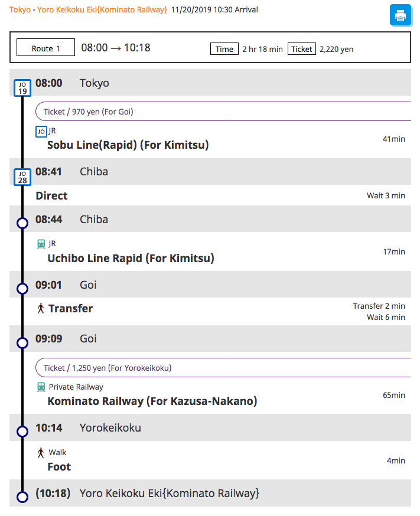The image size is (420, 516).
Task: Click the JO 28 station badge
Action: [22, 177]
